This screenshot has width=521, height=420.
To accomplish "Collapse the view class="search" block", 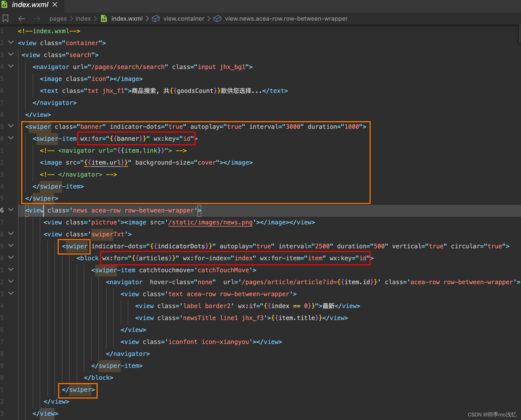I will pos(11,54).
